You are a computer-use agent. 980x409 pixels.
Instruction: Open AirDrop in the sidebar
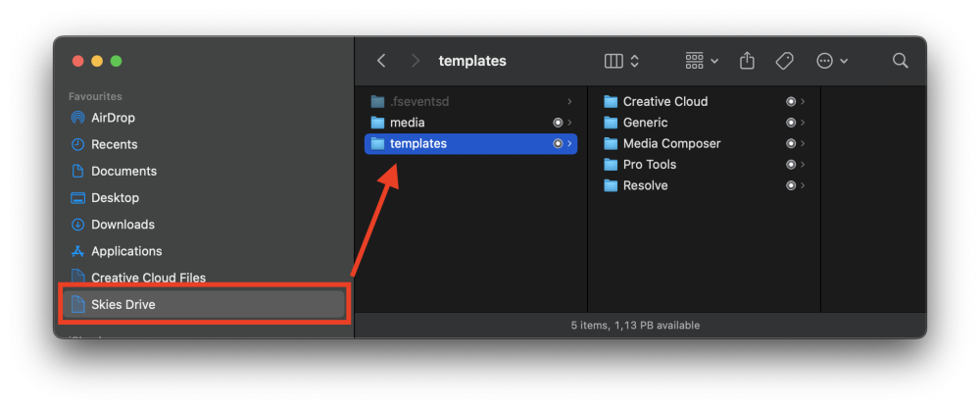pos(113,118)
